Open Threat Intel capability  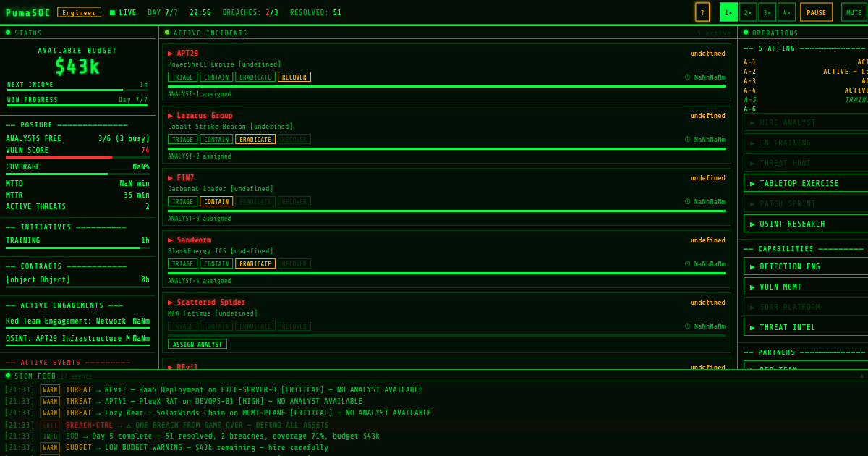pyautogui.click(x=806, y=327)
